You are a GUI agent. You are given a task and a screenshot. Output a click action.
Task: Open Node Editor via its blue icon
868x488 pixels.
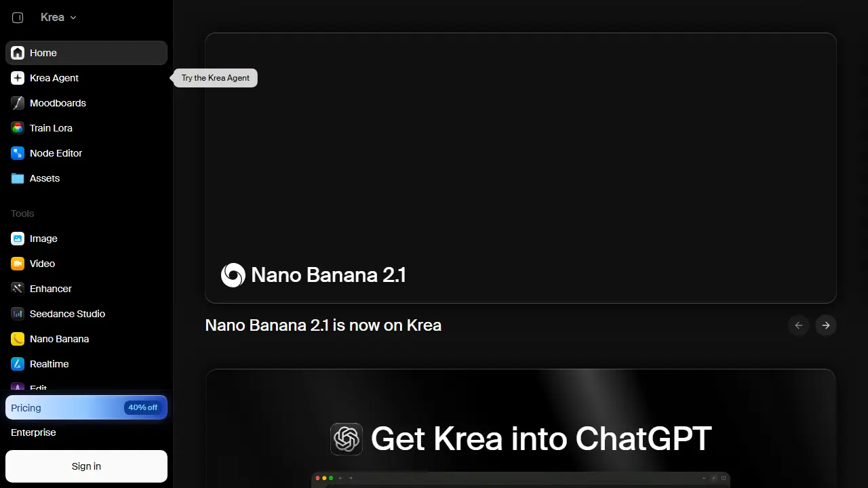click(18, 153)
